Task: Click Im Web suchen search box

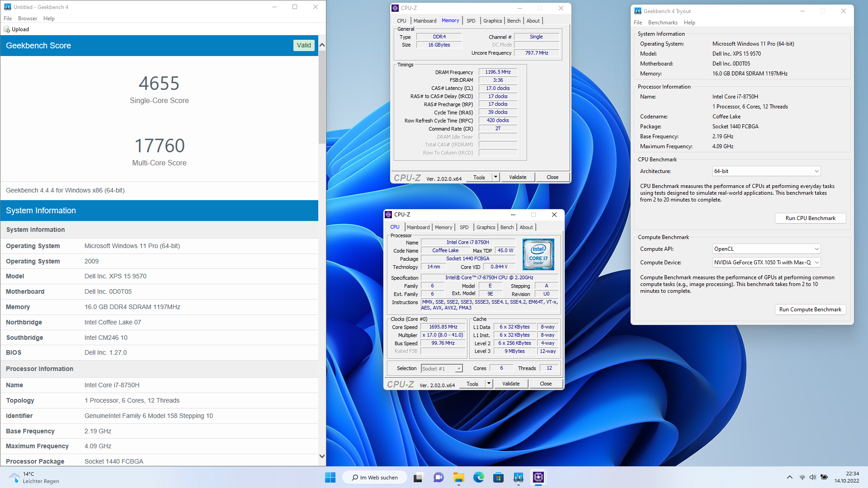Action: pyautogui.click(x=375, y=477)
